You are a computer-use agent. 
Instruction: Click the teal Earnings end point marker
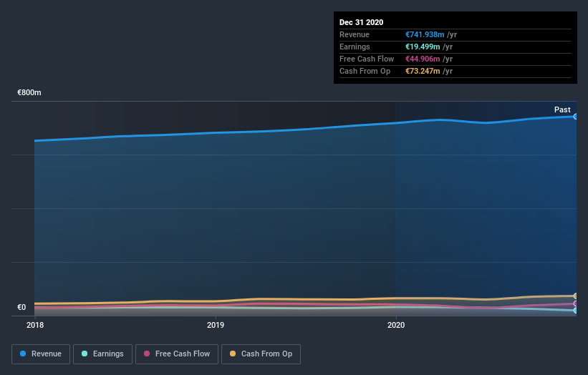point(575,310)
